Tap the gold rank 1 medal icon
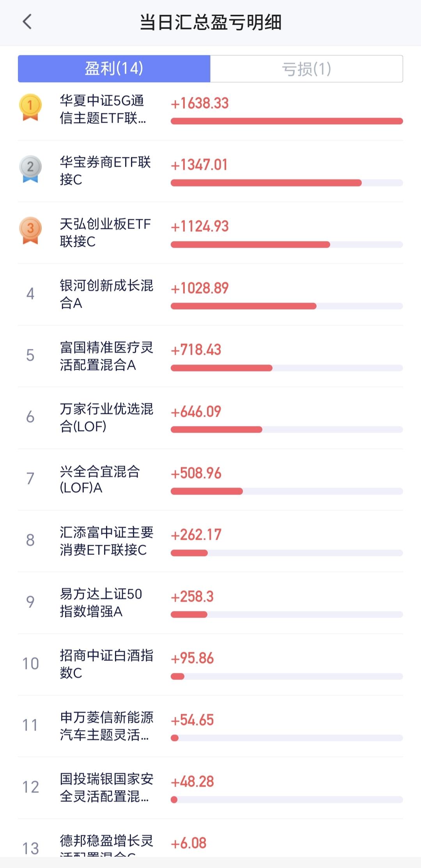 point(30,107)
